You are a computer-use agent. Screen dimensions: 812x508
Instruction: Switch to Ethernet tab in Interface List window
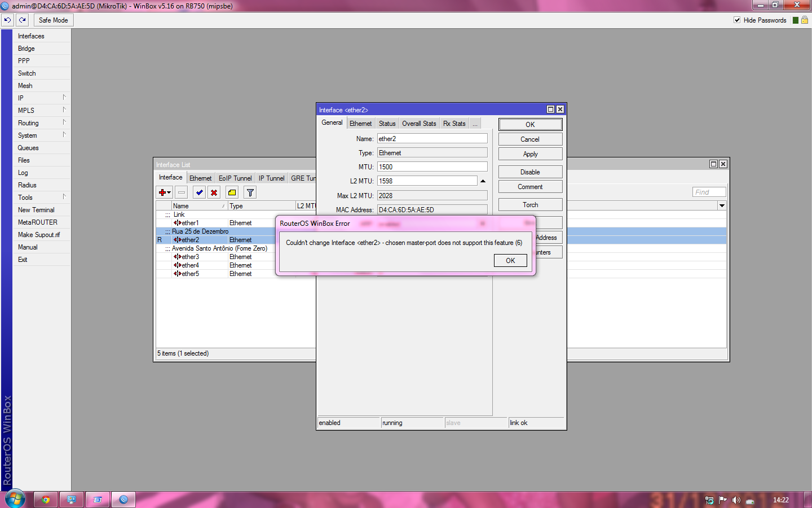click(201, 178)
